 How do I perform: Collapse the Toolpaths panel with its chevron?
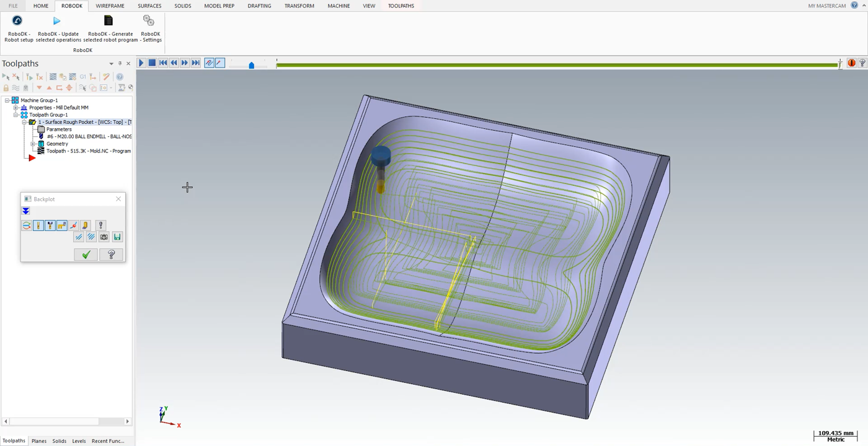111,63
